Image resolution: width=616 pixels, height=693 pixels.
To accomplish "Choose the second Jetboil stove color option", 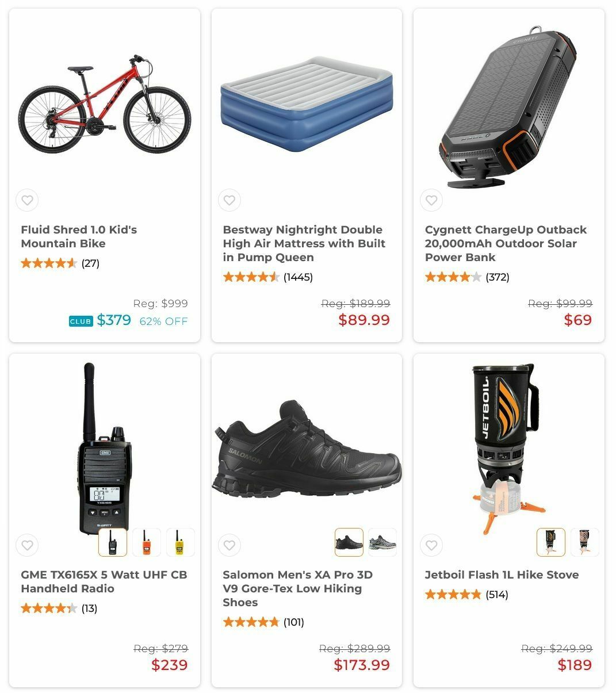I will tap(585, 542).
